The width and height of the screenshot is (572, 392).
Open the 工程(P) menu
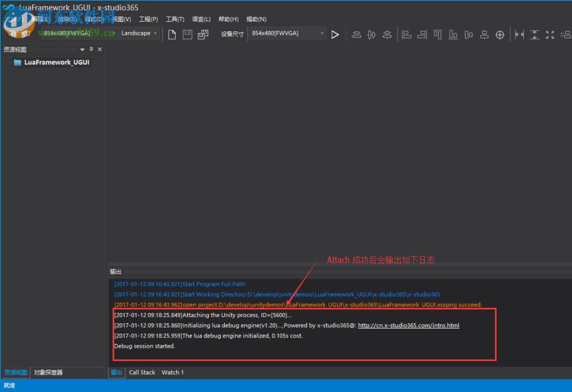(148, 19)
